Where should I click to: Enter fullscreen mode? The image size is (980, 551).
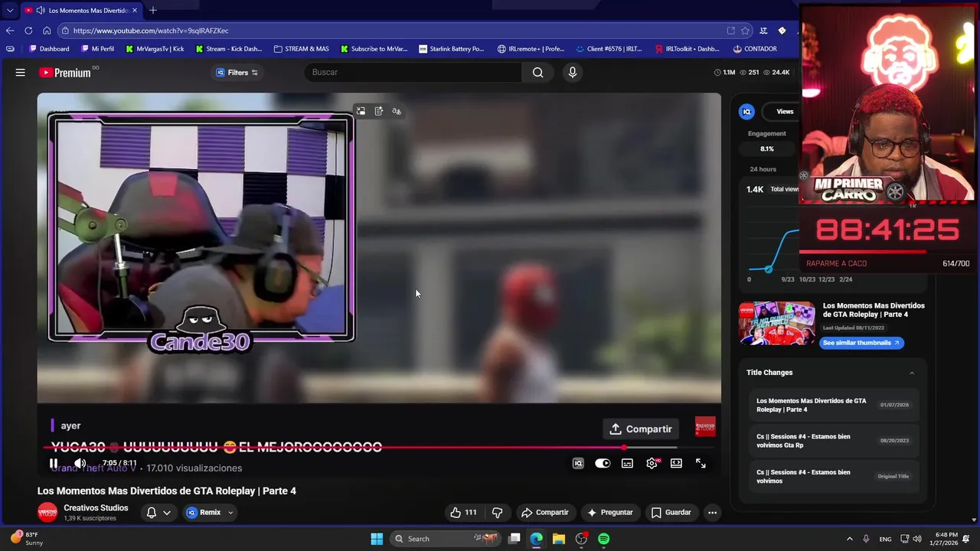701,463
